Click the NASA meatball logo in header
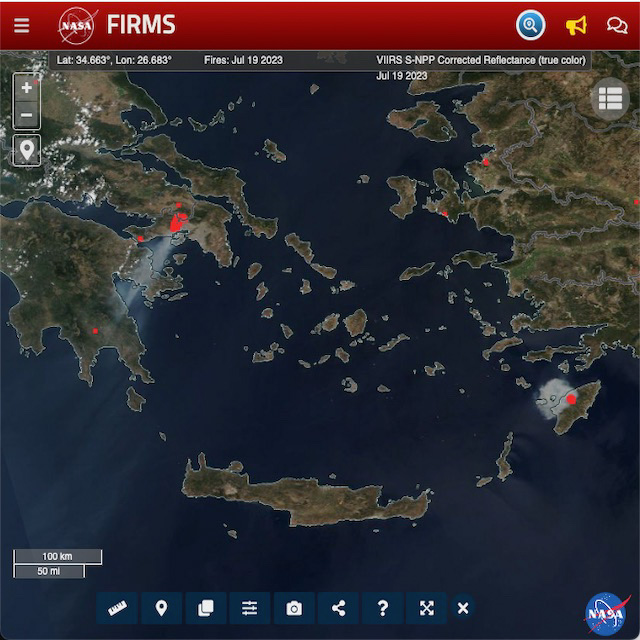This screenshot has width=640, height=640. [77, 25]
